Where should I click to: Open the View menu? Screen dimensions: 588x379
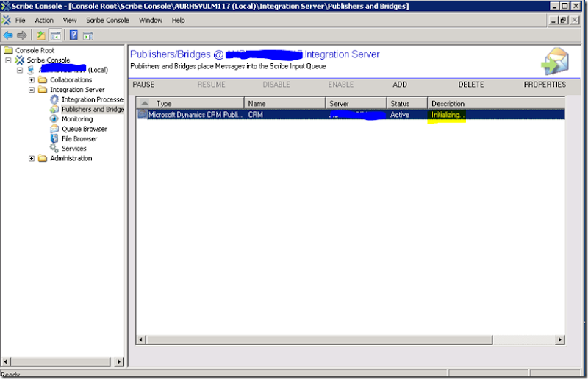[x=70, y=21]
